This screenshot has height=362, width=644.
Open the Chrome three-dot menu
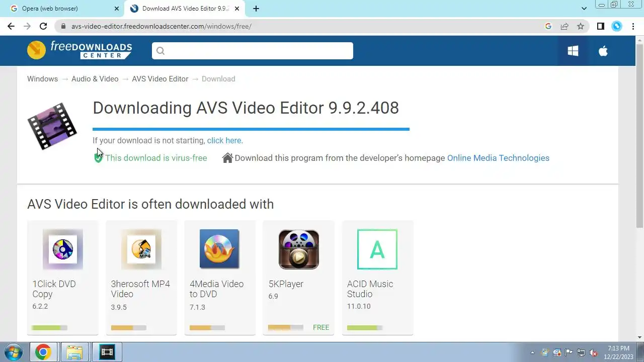coord(632,26)
